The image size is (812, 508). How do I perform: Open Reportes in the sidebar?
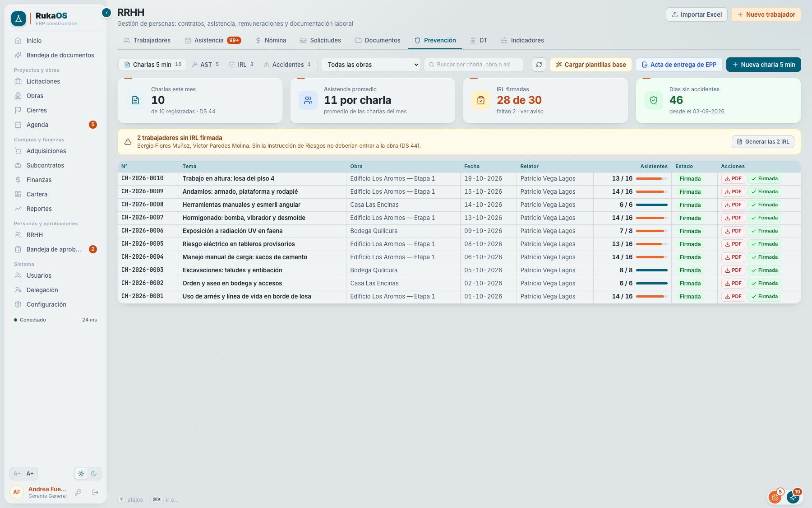click(55, 209)
